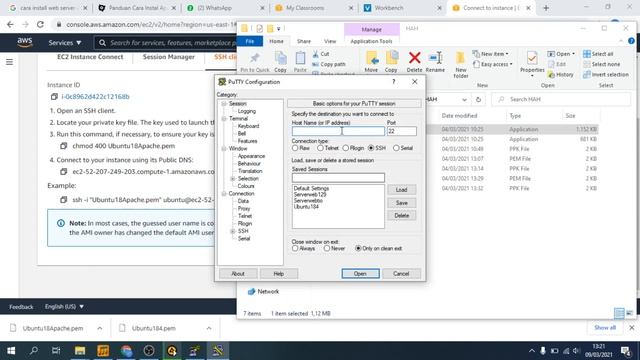
Task: Click the Port input field
Action: (x=402, y=131)
